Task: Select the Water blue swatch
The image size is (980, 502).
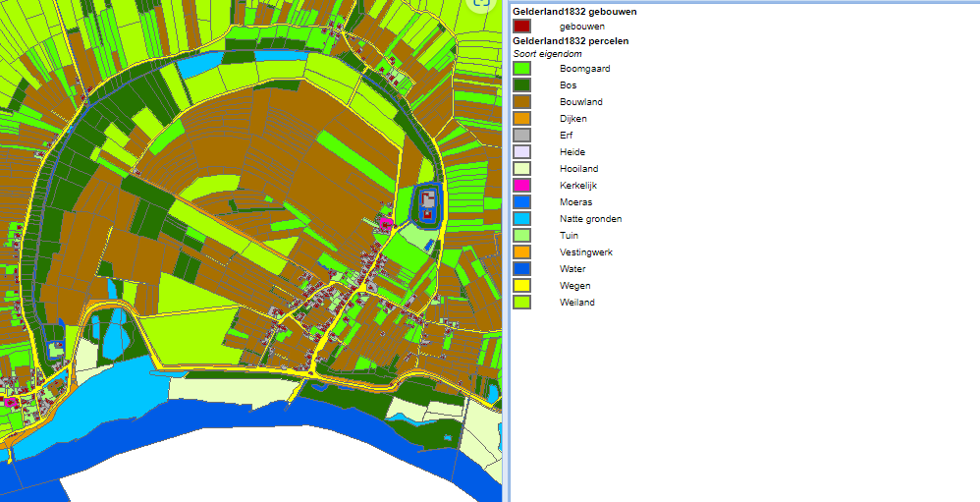Action: tap(521, 269)
